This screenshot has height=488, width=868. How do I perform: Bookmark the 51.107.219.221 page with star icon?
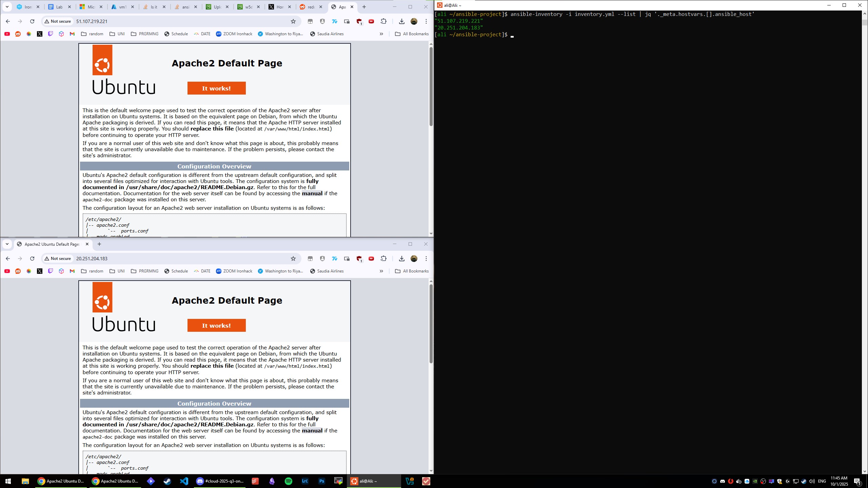[x=293, y=21]
